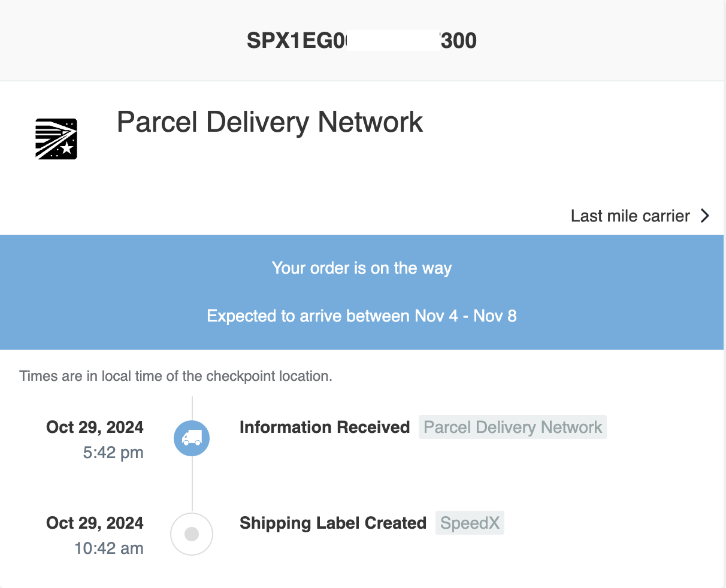Click the SPX1EG tracking number at top
The image size is (726, 588).
point(362,41)
